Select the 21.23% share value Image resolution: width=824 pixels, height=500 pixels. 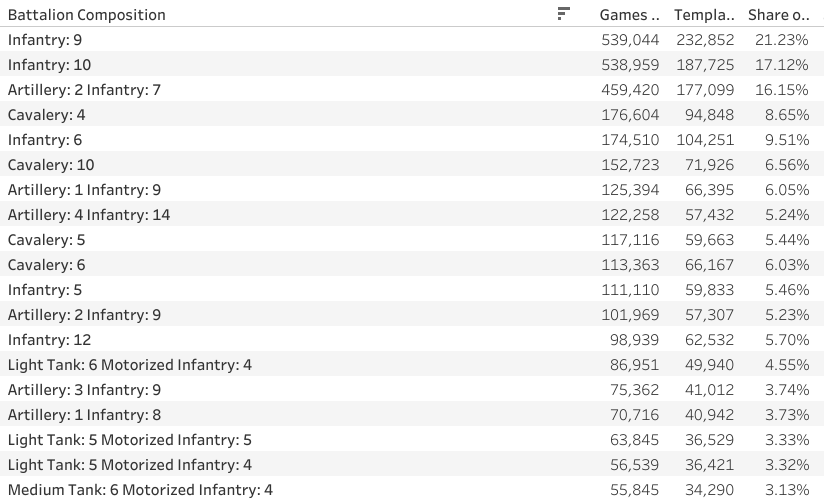coord(786,40)
